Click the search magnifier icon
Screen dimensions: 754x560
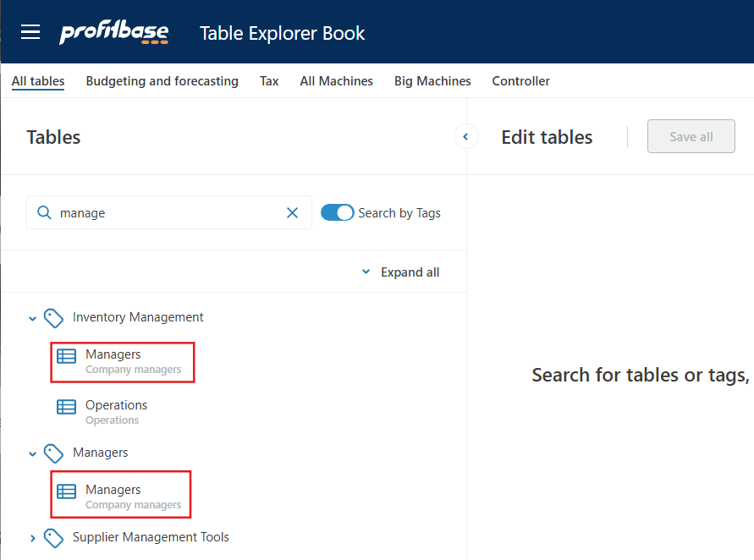(44, 213)
